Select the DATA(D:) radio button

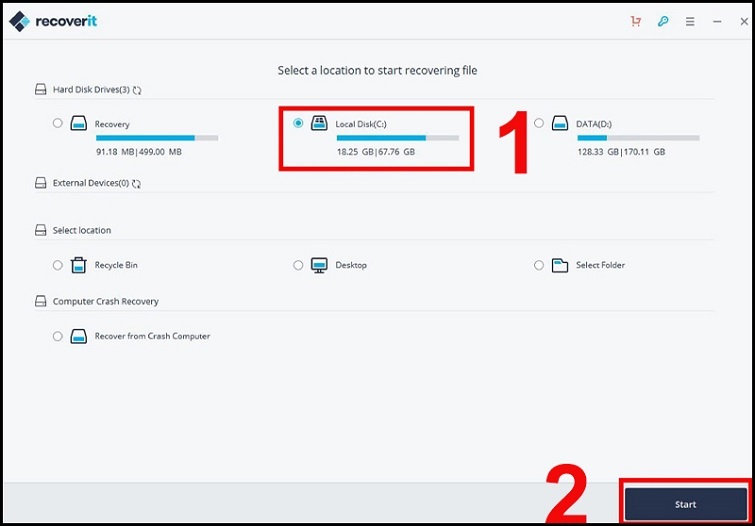(x=539, y=123)
